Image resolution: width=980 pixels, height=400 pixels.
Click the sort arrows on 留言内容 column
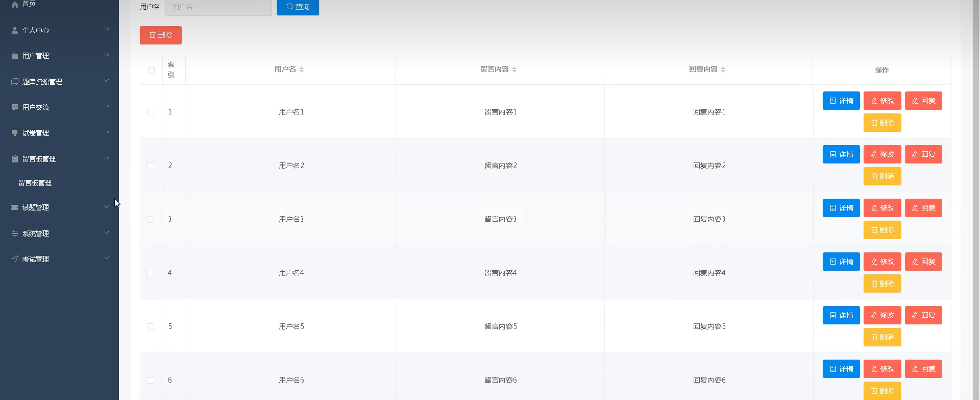[x=514, y=69]
